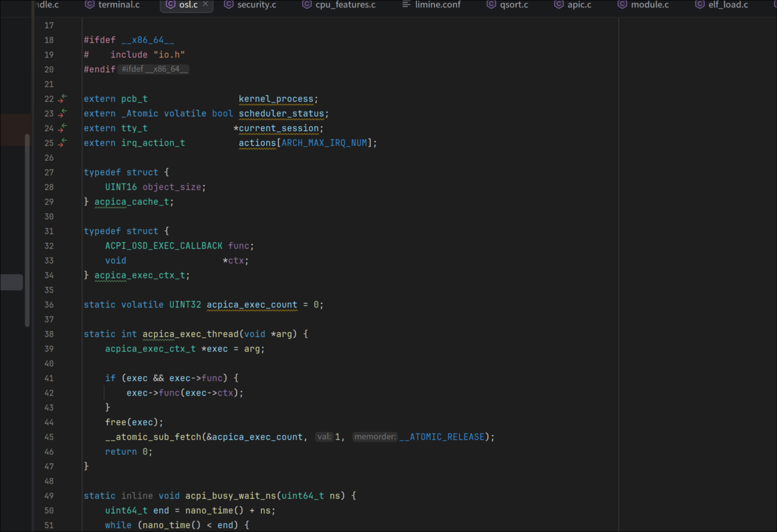Image resolution: width=777 pixels, height=532 pixels.
Task: Click the 'val:' parameter hint label
Action: (324, 437)
